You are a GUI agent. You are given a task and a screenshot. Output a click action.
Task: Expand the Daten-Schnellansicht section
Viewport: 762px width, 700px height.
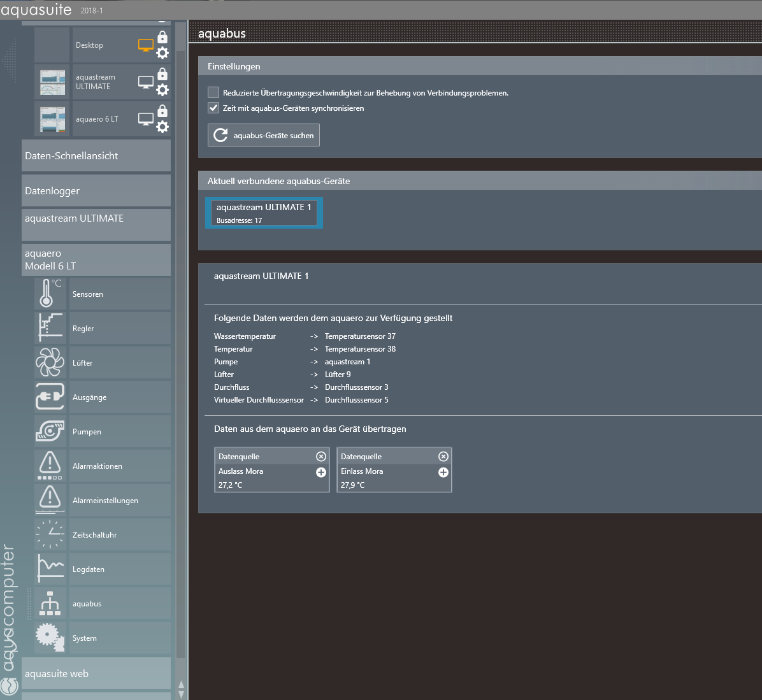pos(96,156)
